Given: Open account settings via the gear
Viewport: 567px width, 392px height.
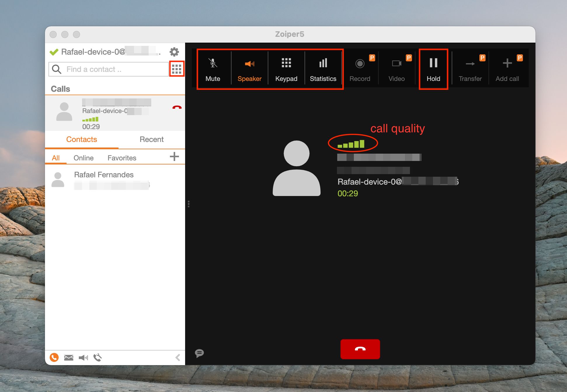Looking at the screenshot, I should [x=174, y=52].
